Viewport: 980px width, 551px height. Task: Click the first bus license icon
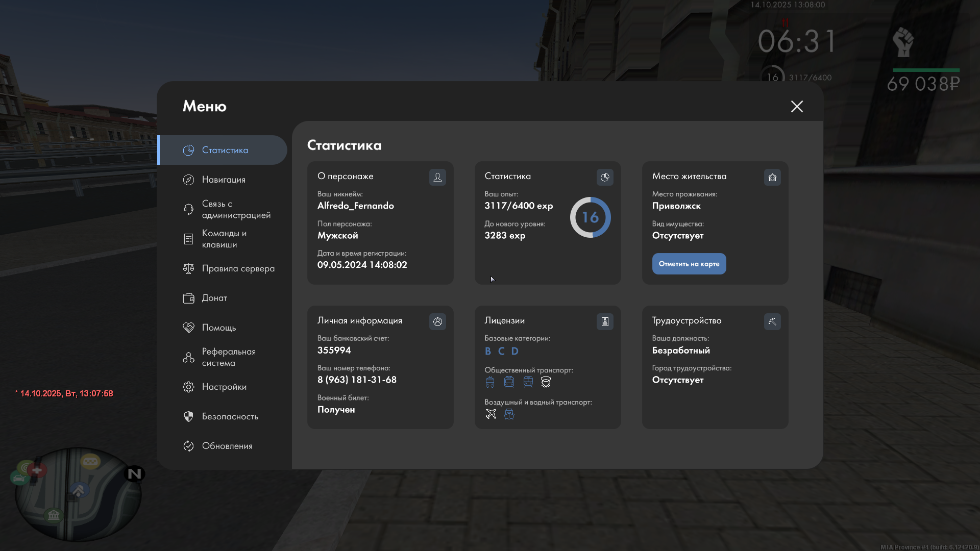[490, 382]
